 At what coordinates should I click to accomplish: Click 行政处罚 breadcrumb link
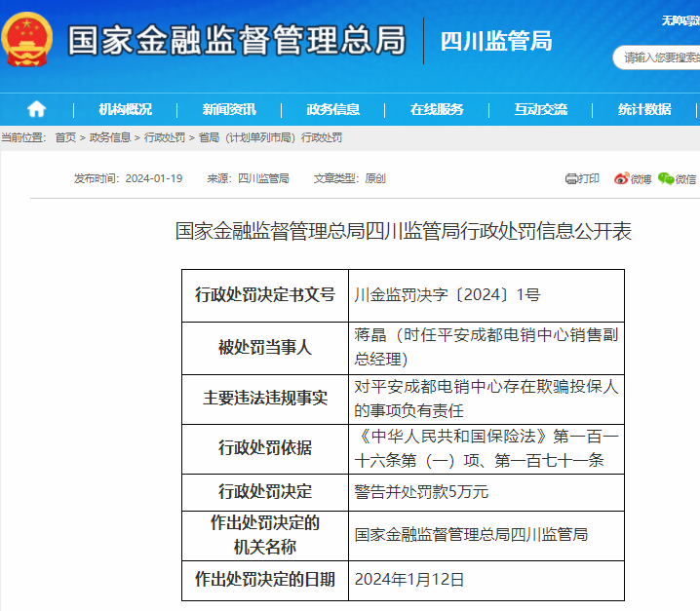pos(165,137)
